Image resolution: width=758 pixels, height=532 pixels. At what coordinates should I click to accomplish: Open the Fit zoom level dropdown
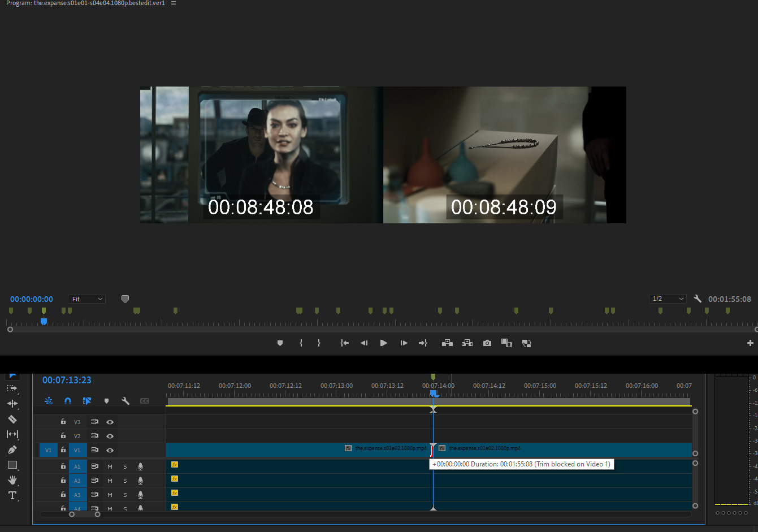click(x=86, y=299)
